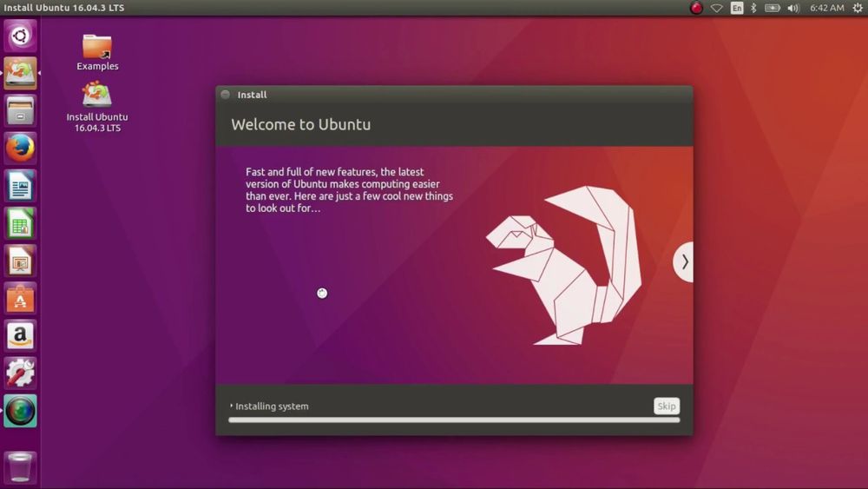Open Ubuntu Software center
The height and width of the screenshot is (489, 868).
coord(21,298)
